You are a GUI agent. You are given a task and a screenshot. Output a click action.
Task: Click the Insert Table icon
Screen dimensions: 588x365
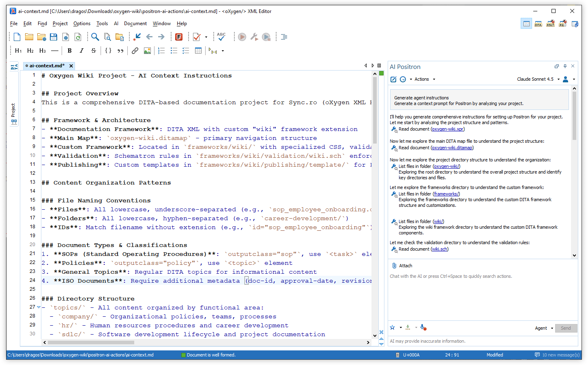click(x=198, y=51)
